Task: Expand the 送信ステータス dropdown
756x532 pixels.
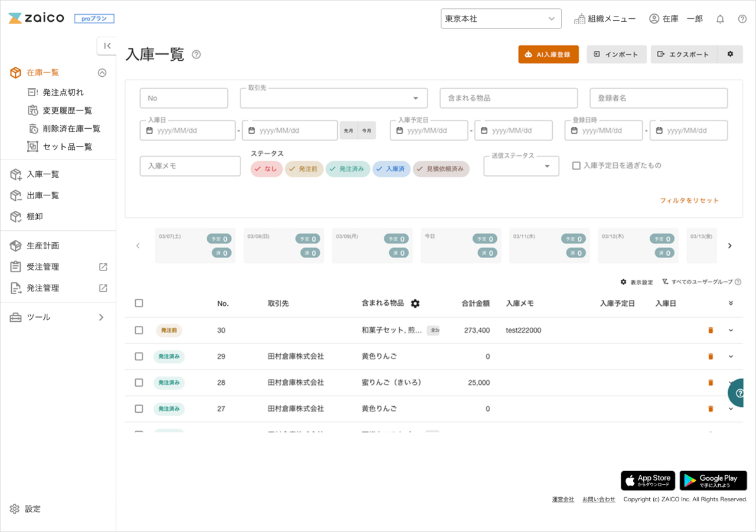Action: pos(521,167)
